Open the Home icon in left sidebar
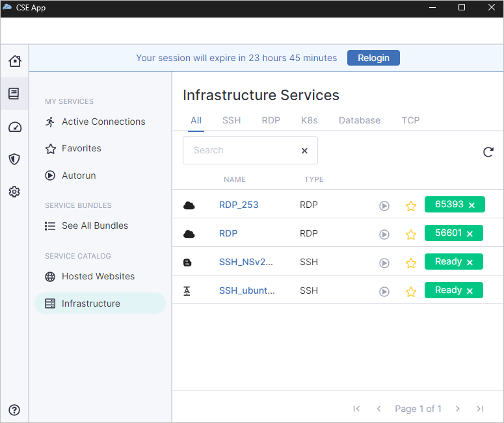Screen dimensions: 504x423 (x=14, y=61)
